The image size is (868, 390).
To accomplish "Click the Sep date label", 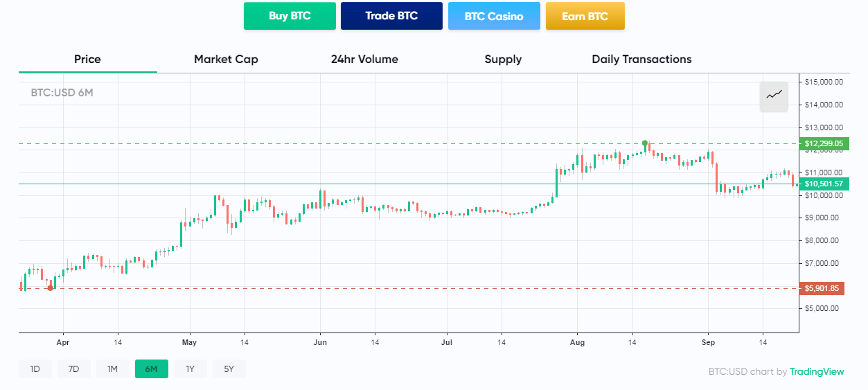I will [708, 342].
